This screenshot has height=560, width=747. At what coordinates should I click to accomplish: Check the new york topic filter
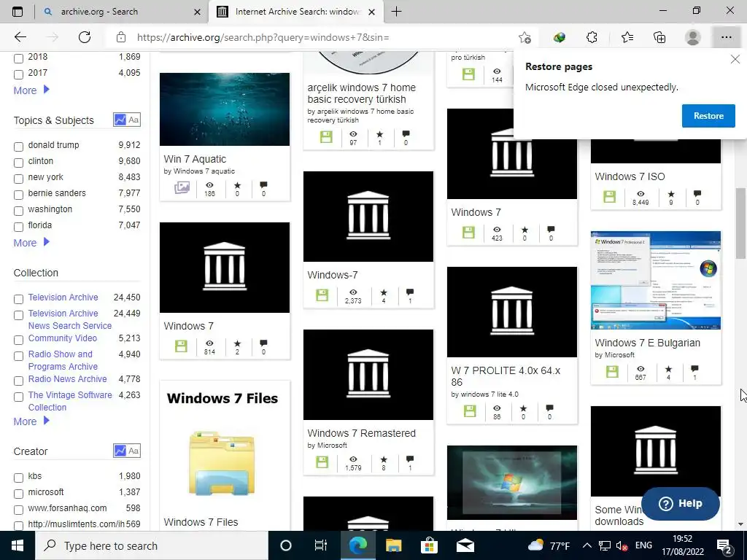[18, 179]
